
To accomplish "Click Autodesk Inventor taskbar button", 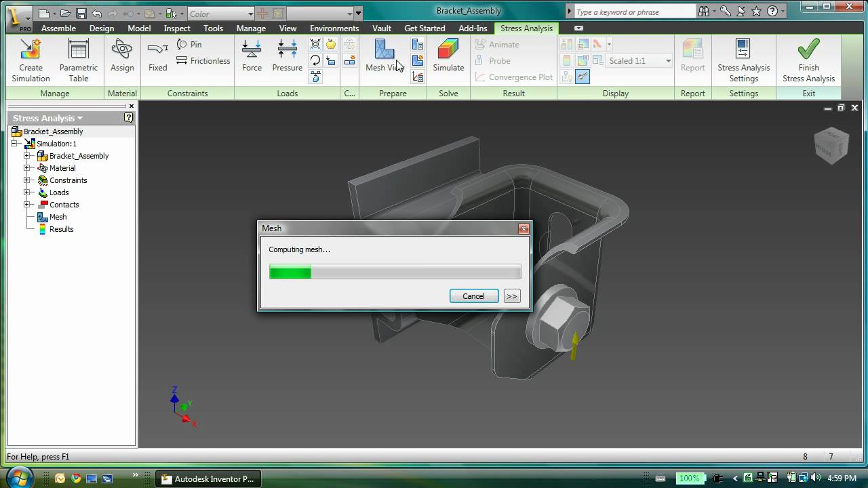I will click(208, 479).
